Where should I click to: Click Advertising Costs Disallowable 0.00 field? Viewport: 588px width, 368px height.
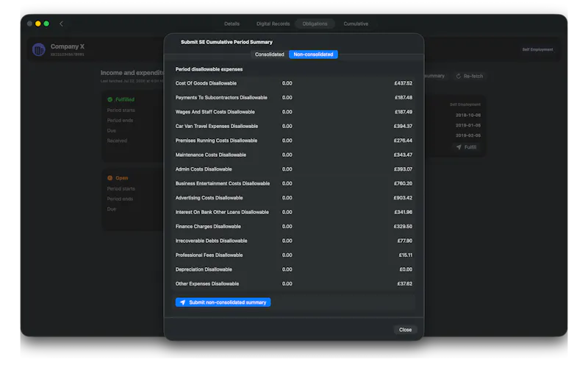[287, 198]
